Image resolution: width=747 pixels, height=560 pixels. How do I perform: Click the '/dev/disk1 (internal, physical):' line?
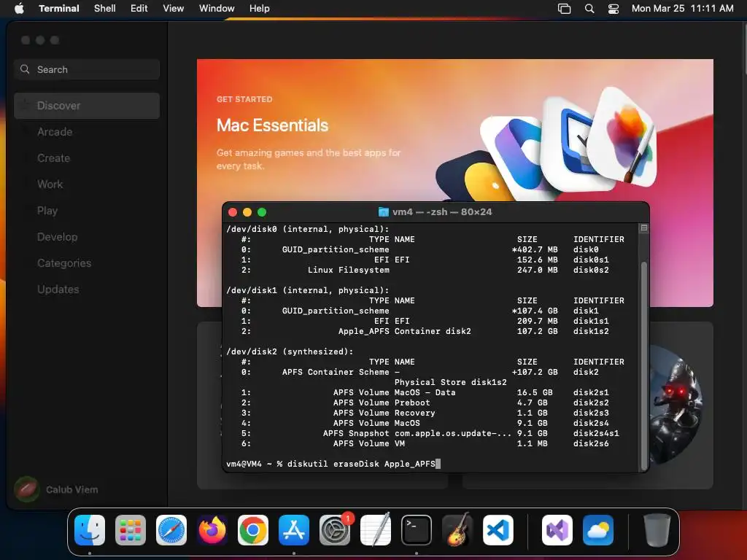[x=308, y=290]
